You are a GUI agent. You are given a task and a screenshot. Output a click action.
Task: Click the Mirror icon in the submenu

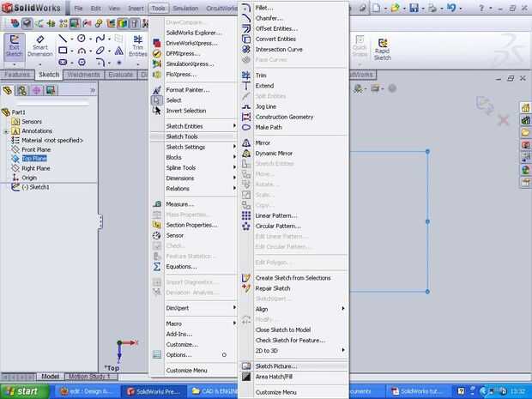click(246, 142)
